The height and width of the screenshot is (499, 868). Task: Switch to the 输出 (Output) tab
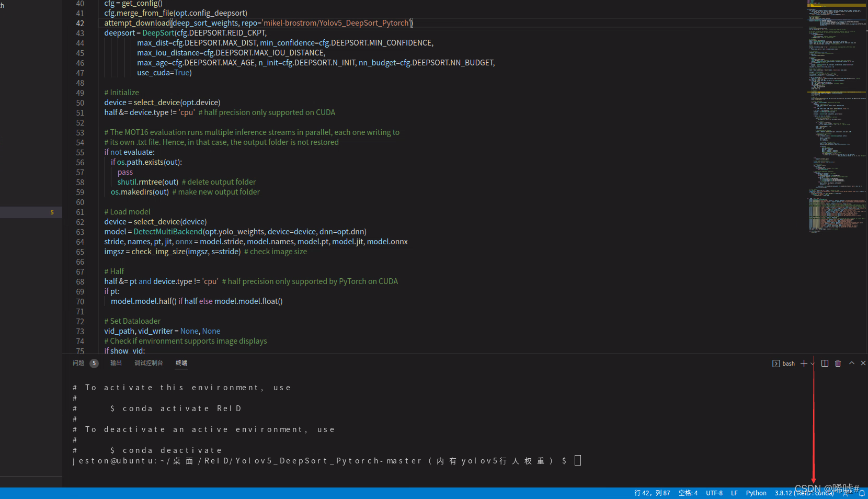(116, 363)
